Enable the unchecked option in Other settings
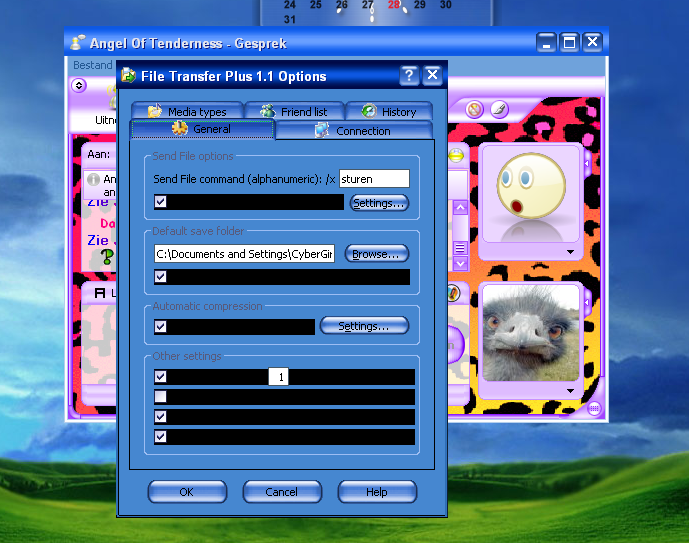Image resolution: width=689 pixels, height=543 pixels. coord(161,397)
